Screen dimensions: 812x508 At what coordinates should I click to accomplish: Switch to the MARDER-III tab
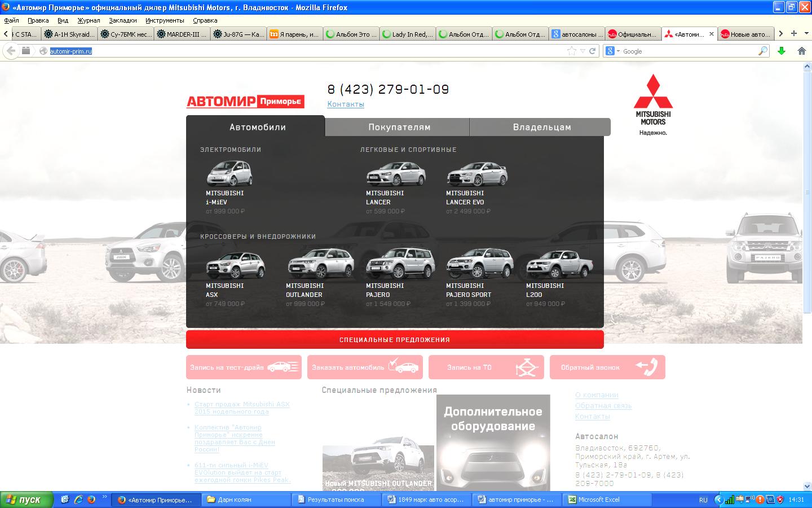coord(182,34)
